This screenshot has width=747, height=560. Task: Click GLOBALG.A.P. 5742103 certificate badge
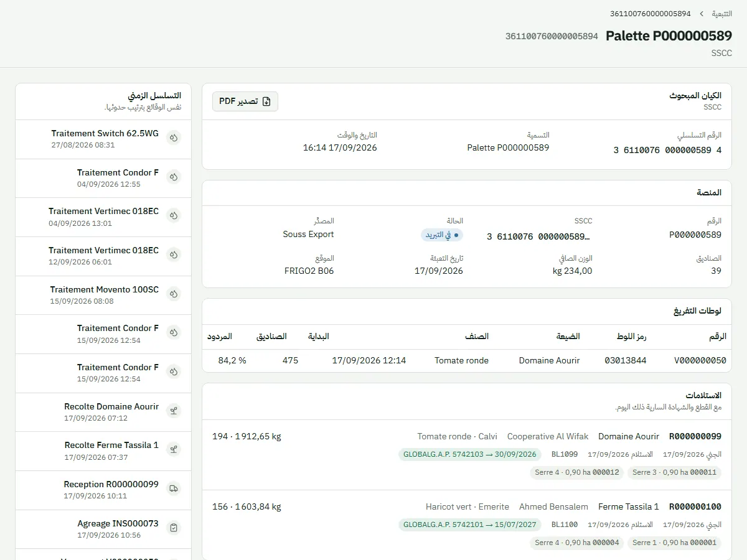point(470,454)
